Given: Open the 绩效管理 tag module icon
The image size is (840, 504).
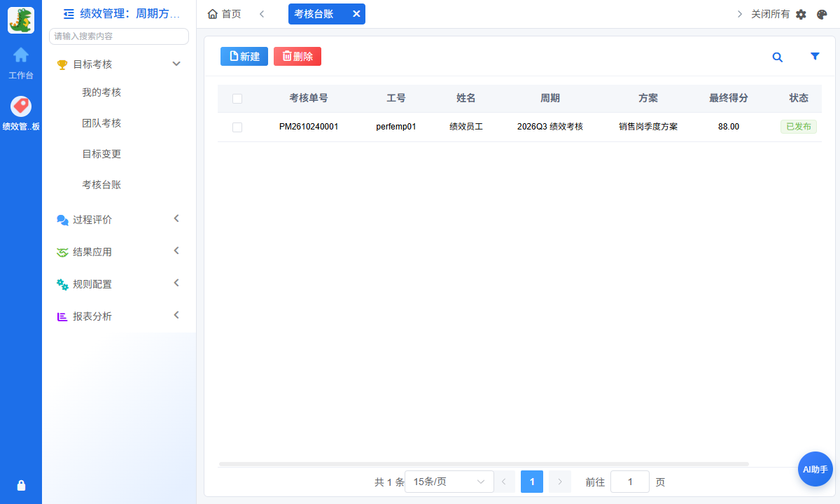Looking at the screenshot, I should pyautogui.click(x=21, y=106).
